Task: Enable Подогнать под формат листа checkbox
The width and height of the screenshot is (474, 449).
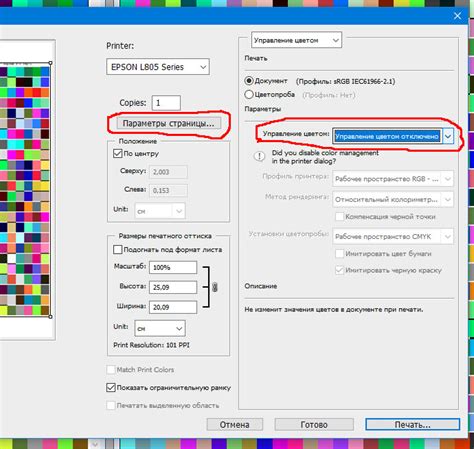Action: pos(117,249)
